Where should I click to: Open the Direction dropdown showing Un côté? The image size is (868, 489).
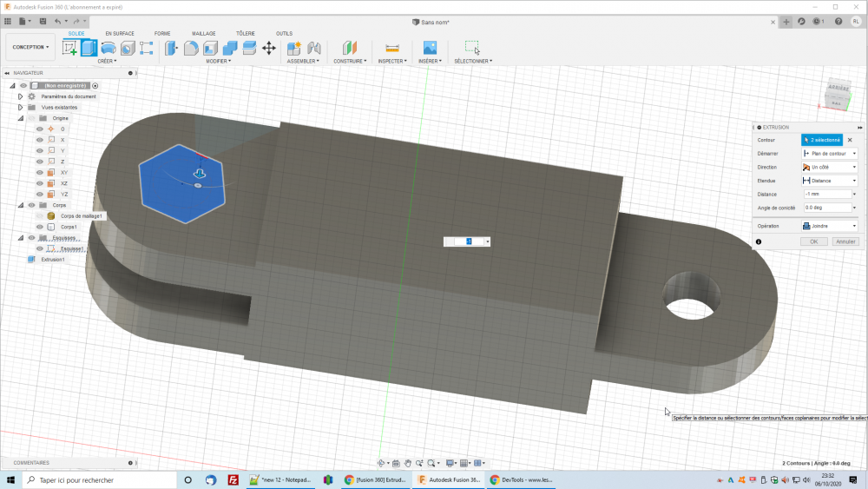point(830,167)
